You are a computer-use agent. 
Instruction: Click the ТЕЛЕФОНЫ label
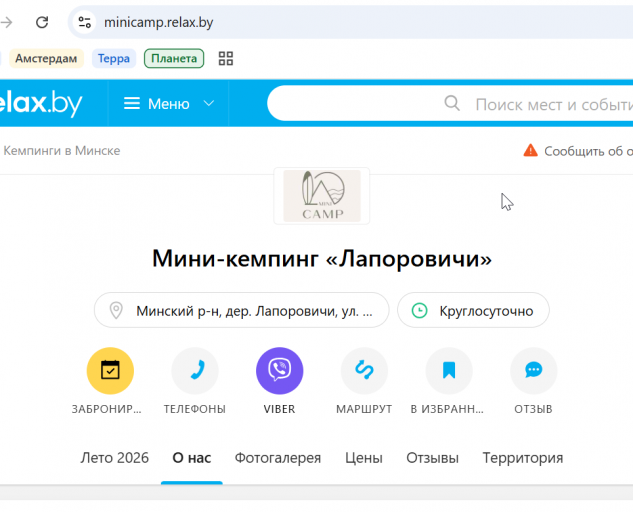click(x=195, y=409)
